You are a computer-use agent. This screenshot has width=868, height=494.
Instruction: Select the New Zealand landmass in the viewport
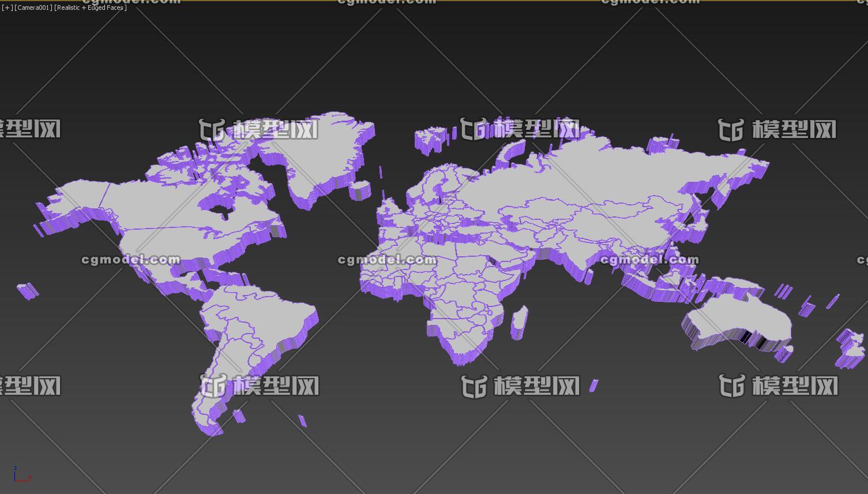pos(850,348)
